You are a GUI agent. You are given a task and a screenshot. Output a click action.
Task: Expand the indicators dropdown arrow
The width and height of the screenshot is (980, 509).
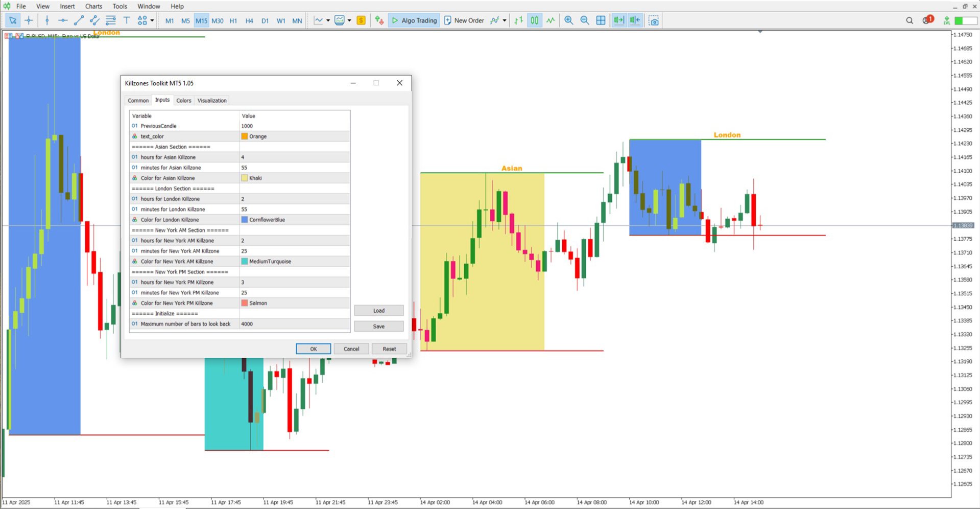coord(505,20)
